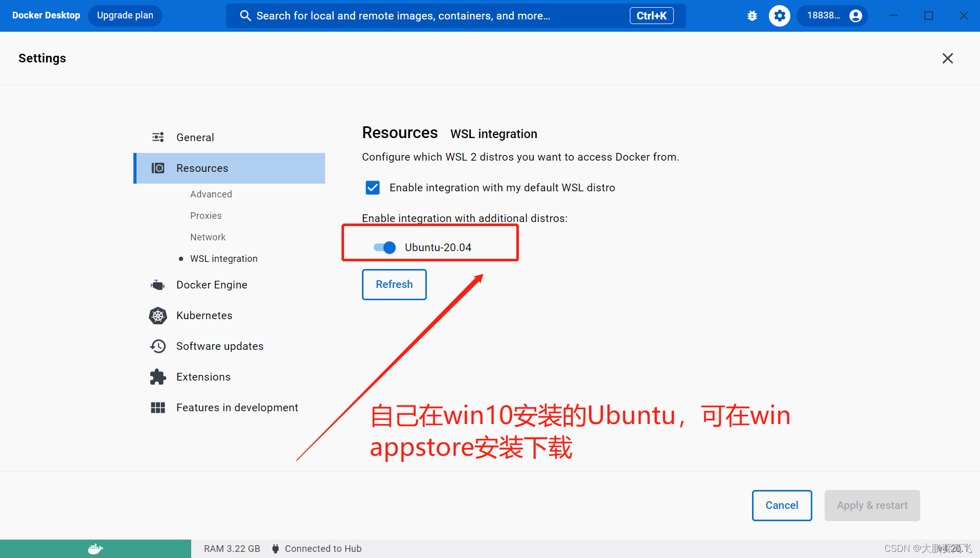Click the Docker whale icon in status bar
The height and width of the screenshot is (558, 980).
tap(96, 549)
